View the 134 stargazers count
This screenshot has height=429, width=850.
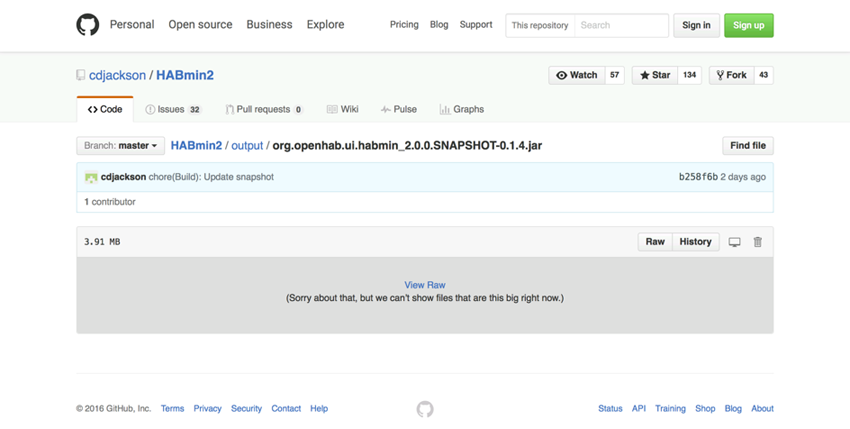(x=690, y=75)
